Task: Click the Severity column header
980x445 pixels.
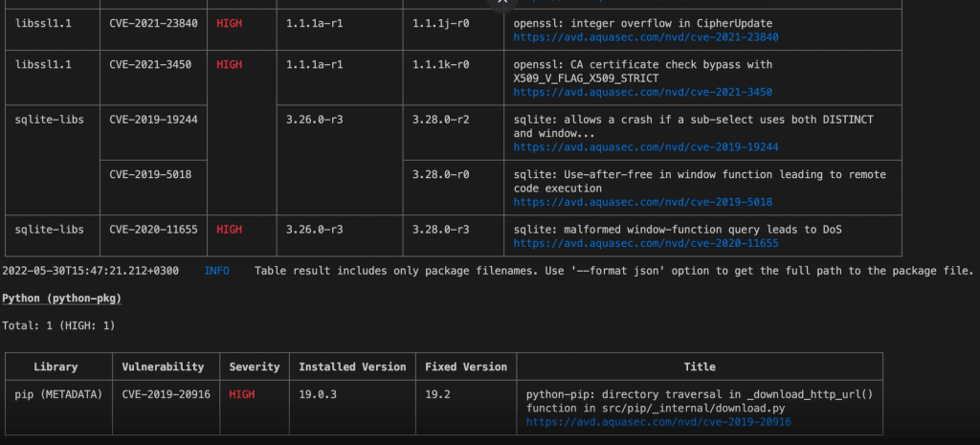Action: tap(255, 367)
